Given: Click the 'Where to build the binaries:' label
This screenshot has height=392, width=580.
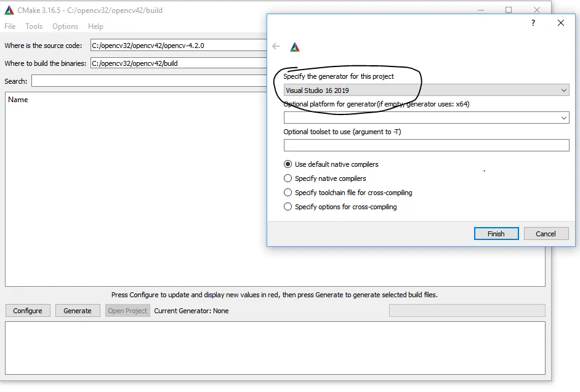Looking at the screenshot, I should coord(46,63).
